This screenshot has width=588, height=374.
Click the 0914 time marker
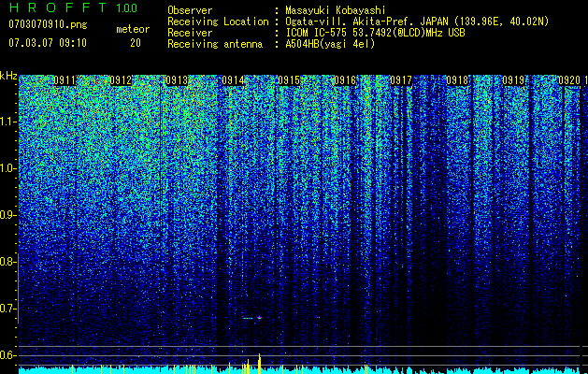[x=234, y=80]
